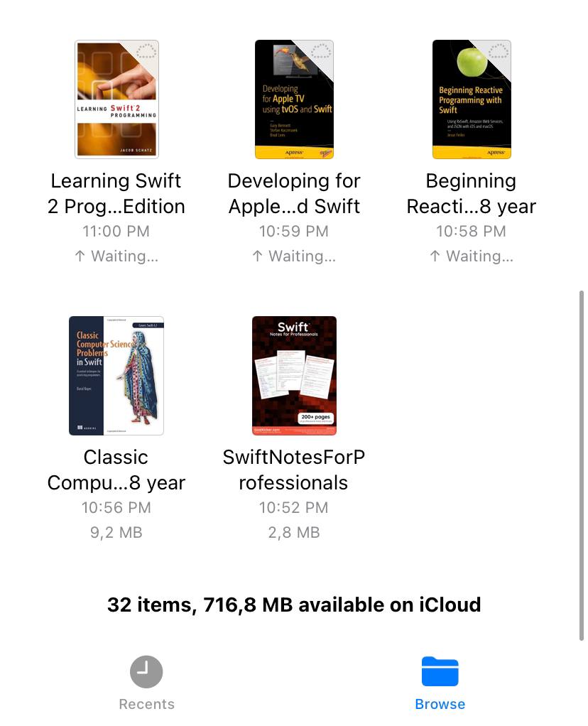Switch to the Recents tab label

[147, 704]
